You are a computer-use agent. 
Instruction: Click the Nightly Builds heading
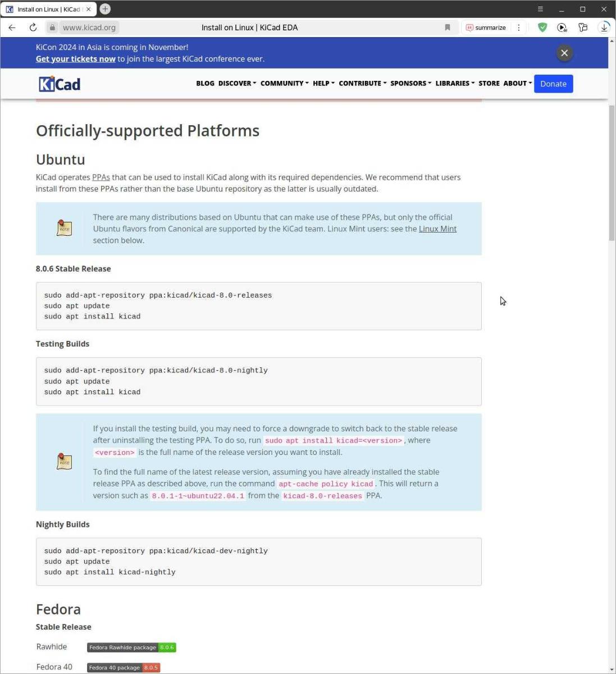click(x=62, y=524)
